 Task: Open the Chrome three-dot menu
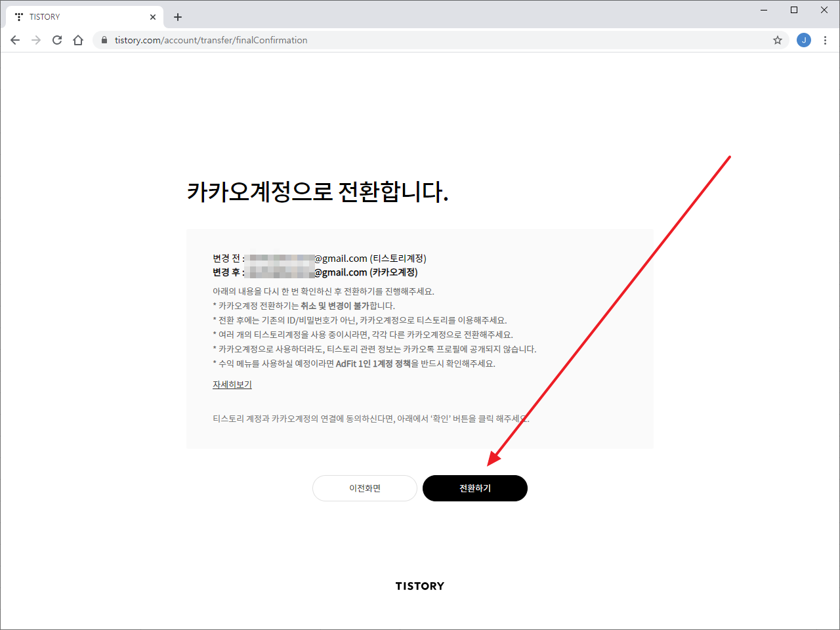(x=825, y=40)
